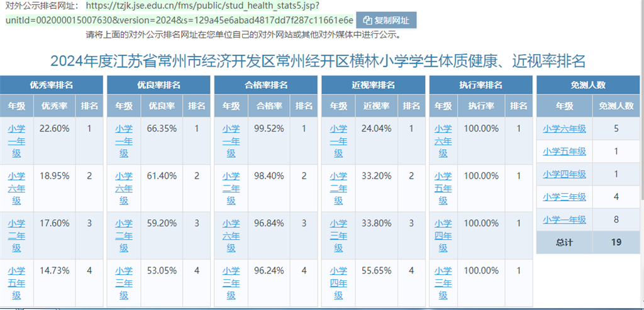
Task: Select the 22.60% 优秀率 value
Action: [55, 128]
